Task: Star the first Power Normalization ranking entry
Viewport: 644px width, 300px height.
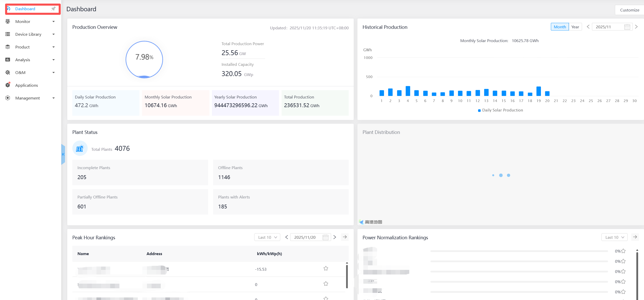Action: 623,251
